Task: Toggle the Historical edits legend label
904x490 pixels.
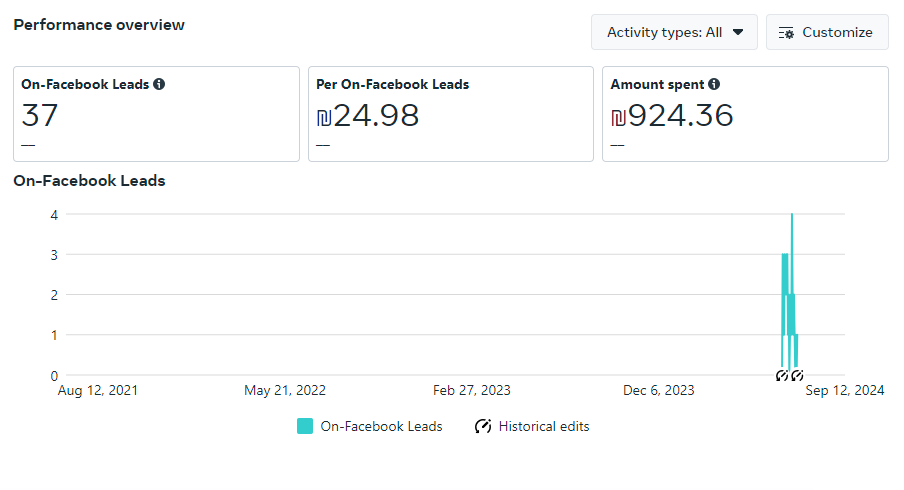Action: [544, 427]
